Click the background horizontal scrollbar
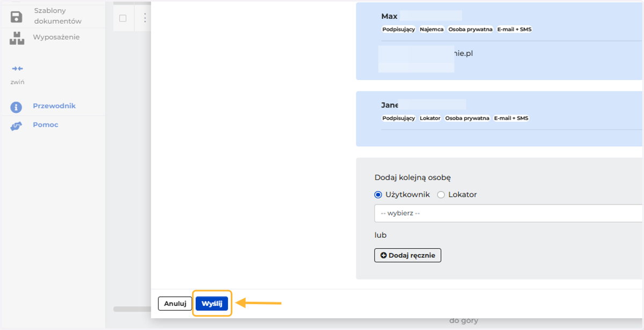The height and width of the screenshot is (330, 644). pos(132,309)
